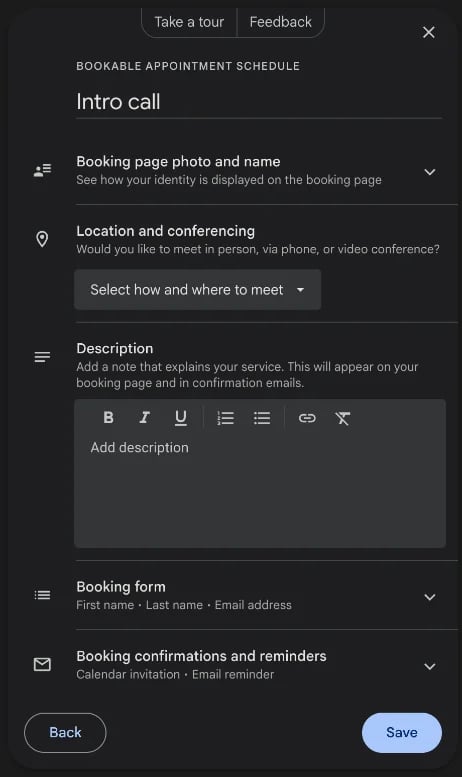Toggle bold formatting in description toolbar
This screenshot has height=777, width=462.
pos(109,418)
